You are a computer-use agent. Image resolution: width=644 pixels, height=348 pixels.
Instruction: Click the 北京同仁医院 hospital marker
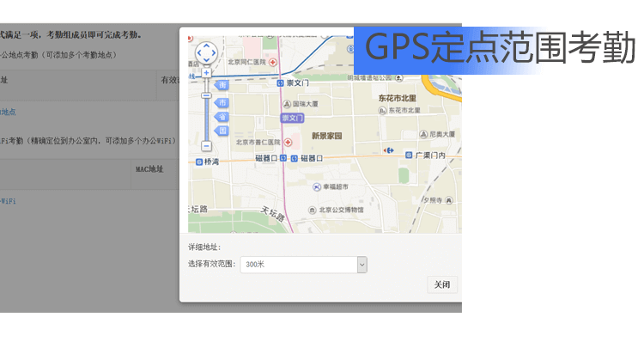tap(273, 63)
